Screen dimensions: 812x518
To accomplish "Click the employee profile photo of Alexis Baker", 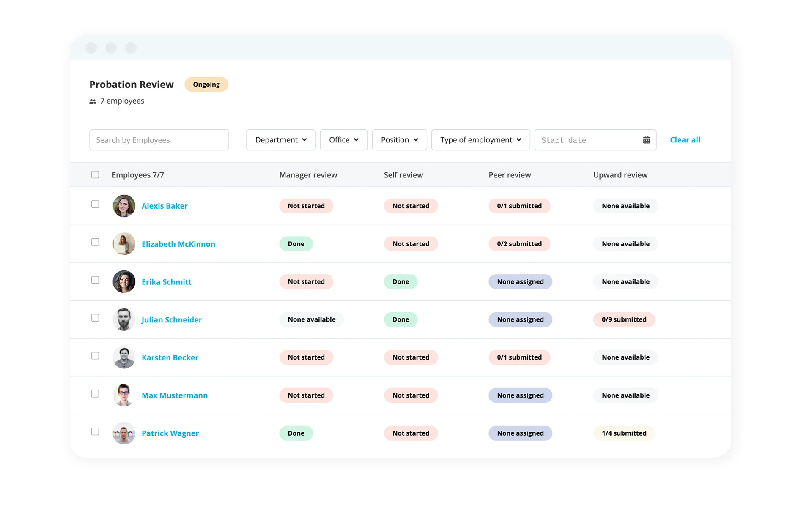I will coord(123,206).
